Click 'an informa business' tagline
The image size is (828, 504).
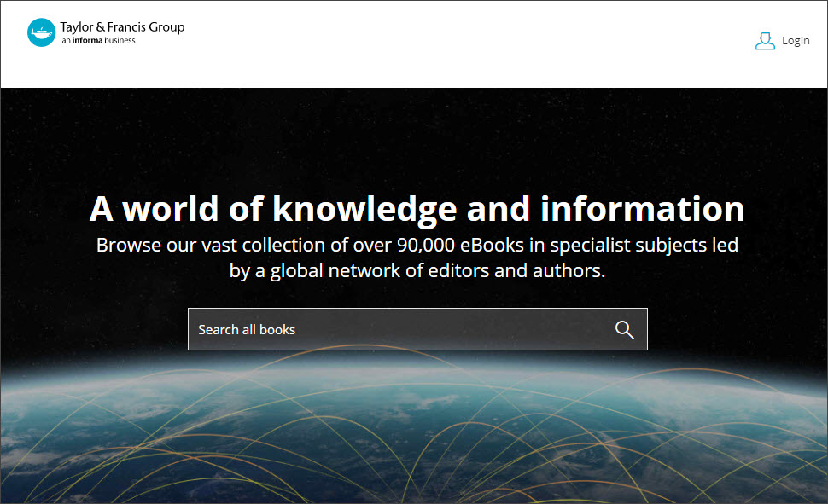[99, 41]
